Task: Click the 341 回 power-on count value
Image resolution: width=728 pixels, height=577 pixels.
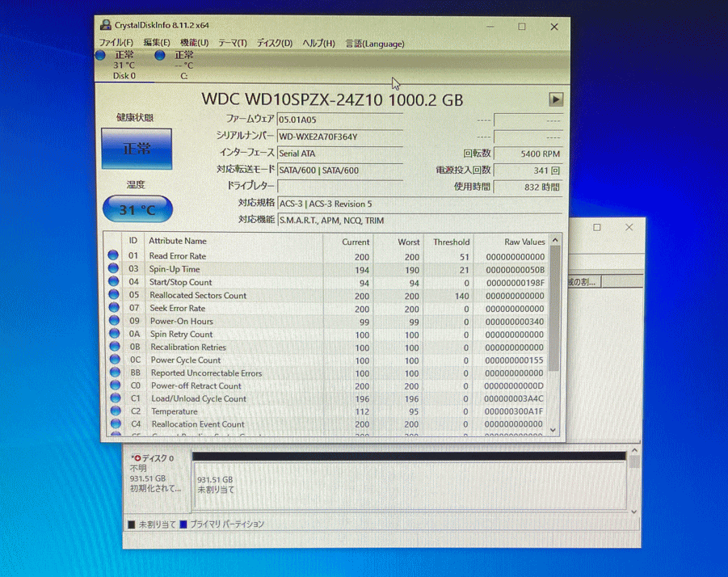Action: (x=528, y=171)
